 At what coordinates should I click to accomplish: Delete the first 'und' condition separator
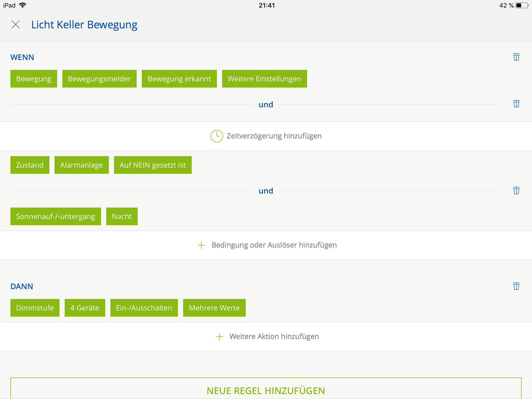point(516,104)
